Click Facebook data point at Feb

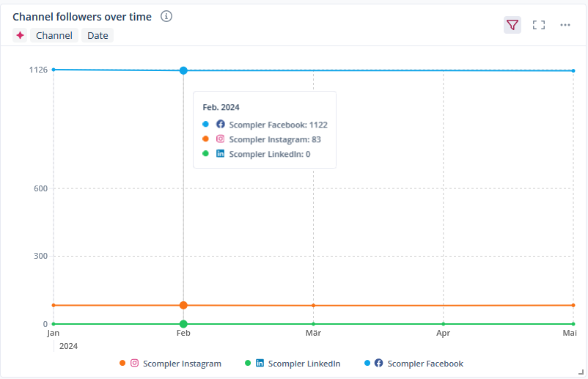pyautogui.click(x=183, y=70)
